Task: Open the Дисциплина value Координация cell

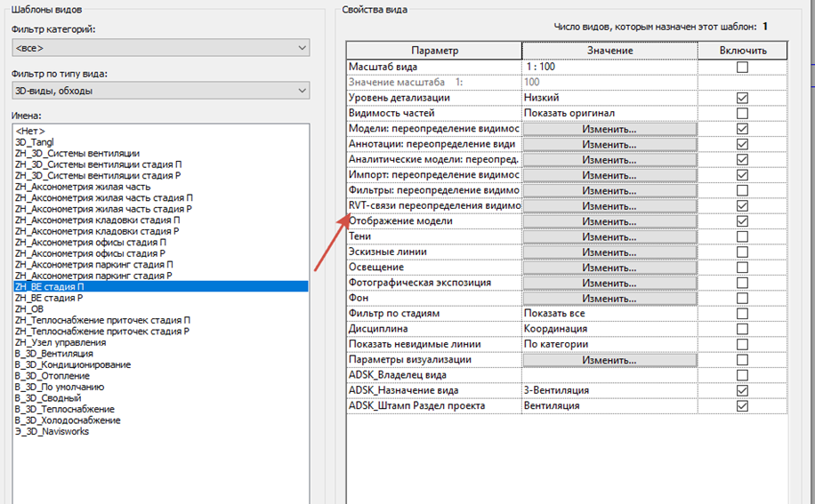Action: [x=609, y=329]
